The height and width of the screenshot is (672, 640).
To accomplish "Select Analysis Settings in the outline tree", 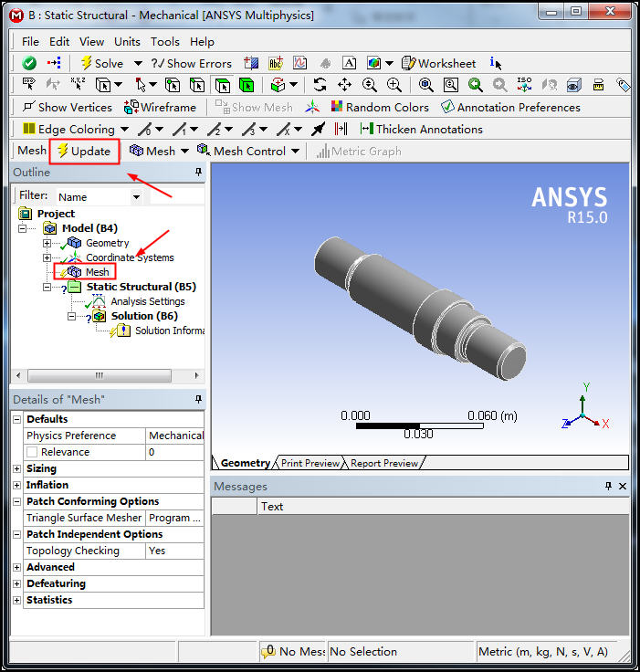I will (x=147, y=301).
